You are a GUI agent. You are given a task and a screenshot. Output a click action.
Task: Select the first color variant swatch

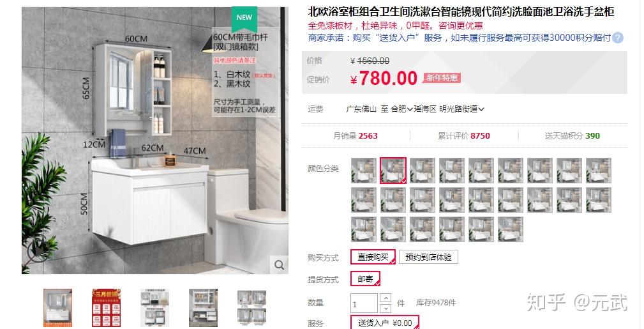363,171
